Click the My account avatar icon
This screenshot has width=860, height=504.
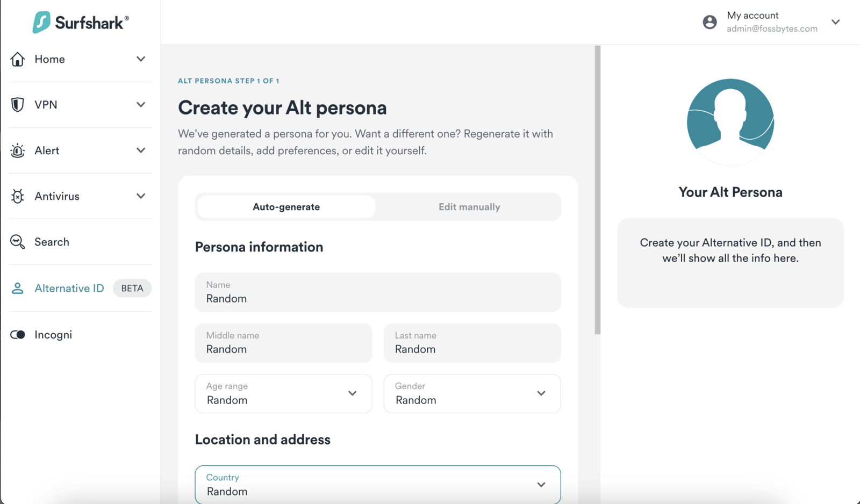[710, 21]
